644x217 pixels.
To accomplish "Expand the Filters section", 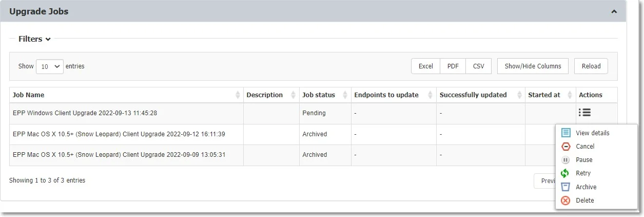I will click(34, 39).
